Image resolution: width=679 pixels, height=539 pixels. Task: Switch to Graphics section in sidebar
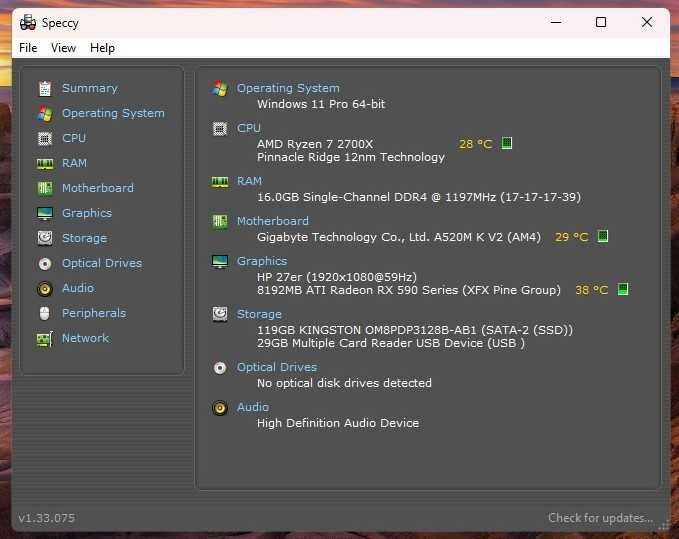(87, 213)
